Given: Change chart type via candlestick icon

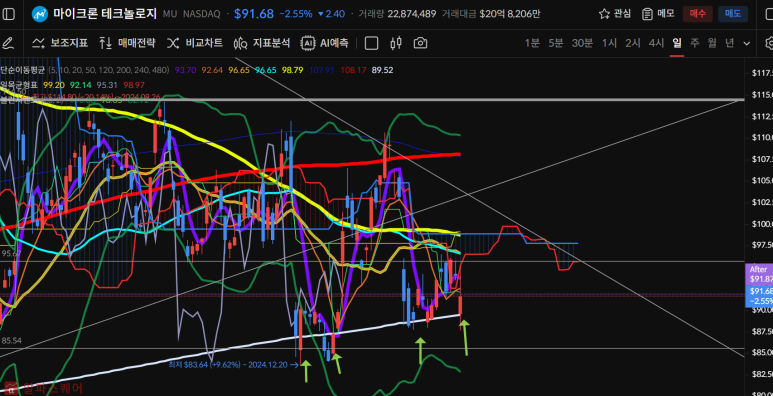Looking at the screenshot, I should 396,43.
